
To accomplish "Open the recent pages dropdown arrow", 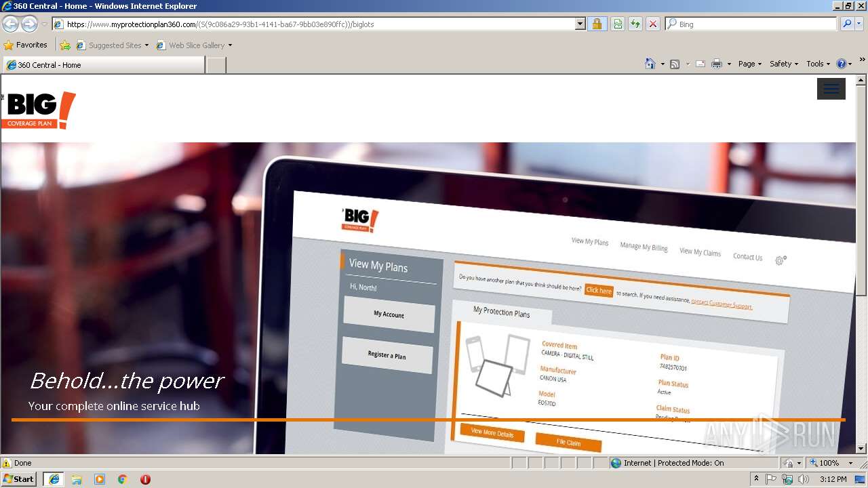I will pyautogui.click(x=44, y=24).
